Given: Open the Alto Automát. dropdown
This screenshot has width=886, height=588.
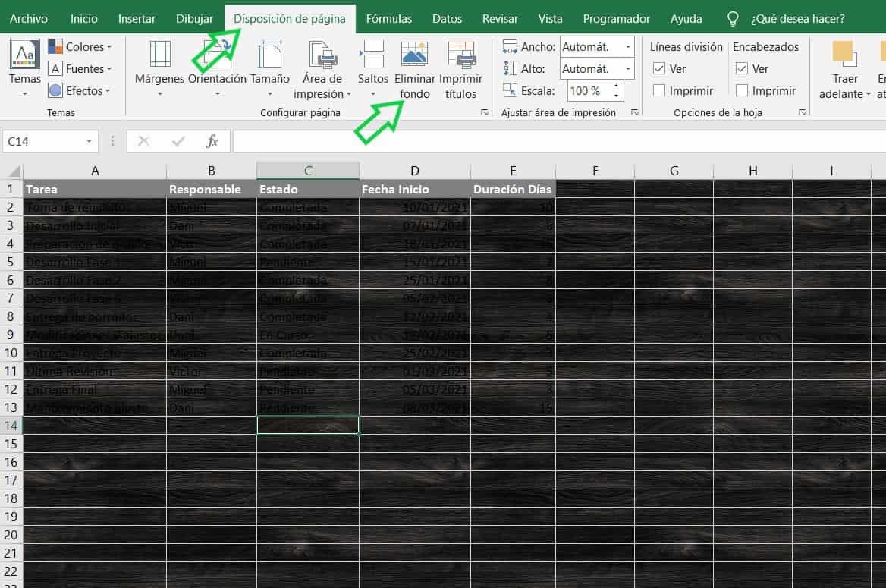Looking at the screenshot, I should click(628, 68).
